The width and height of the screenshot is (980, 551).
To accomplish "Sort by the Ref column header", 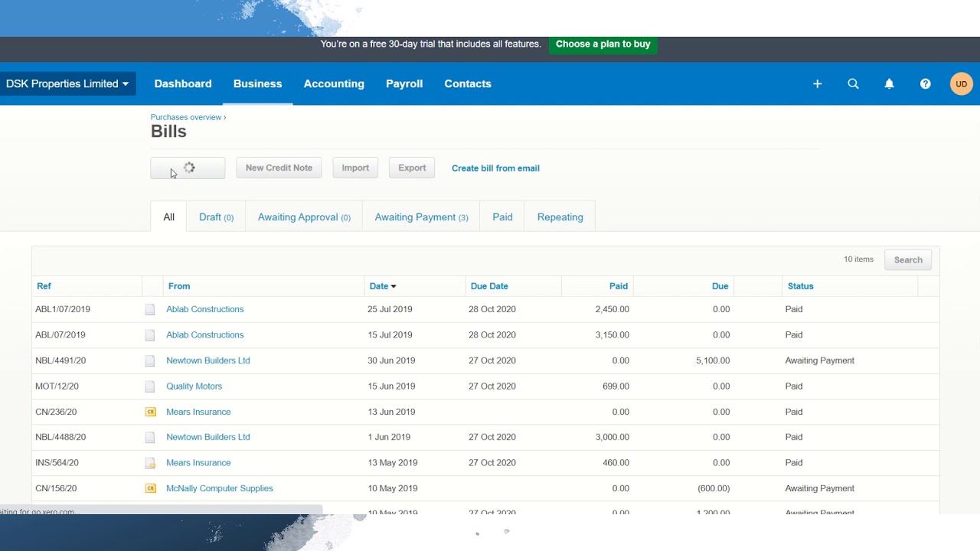I will pyautogui.click(x=44, y=286).
